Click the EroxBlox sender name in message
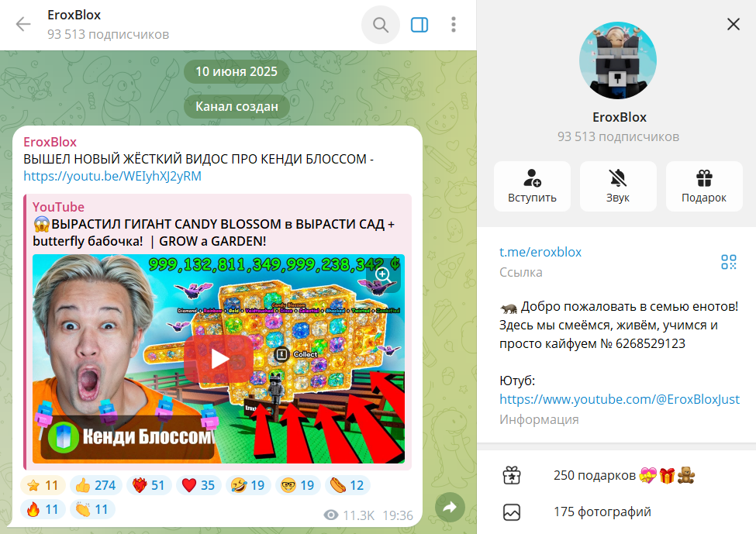Screen dimensions: 756x534 coord(50,142)
